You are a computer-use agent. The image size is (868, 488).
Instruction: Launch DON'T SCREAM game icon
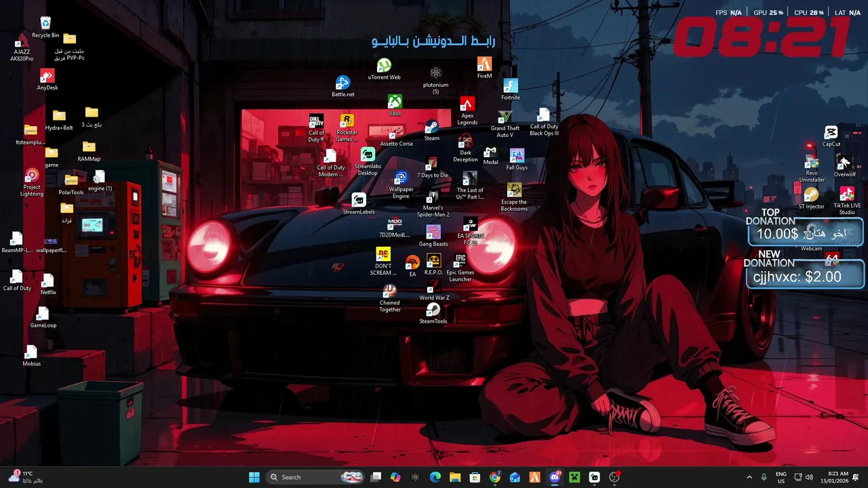384,262
